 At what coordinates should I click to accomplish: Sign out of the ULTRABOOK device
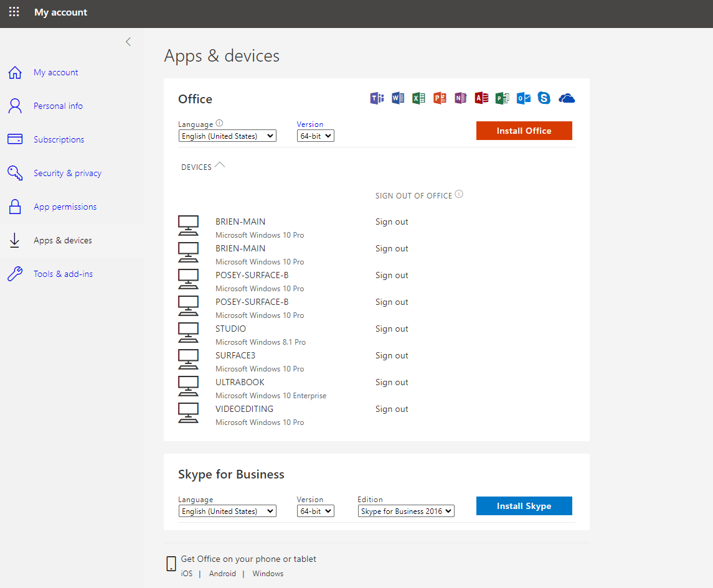(392, 382)
